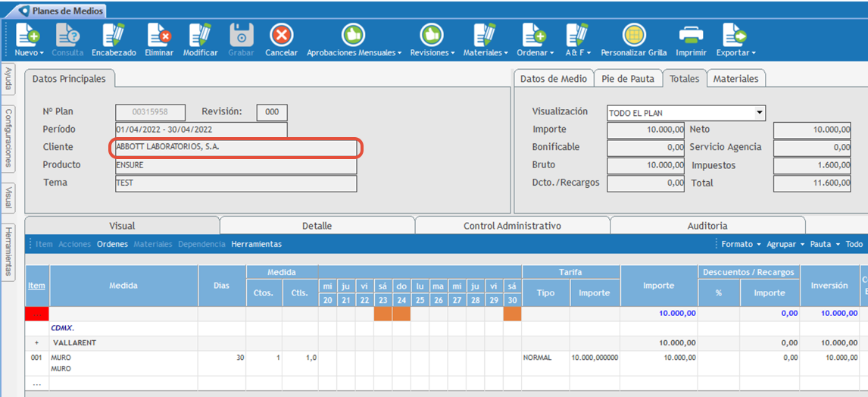
Task: Open the Ayuda side tab
Action: [9, 80]
